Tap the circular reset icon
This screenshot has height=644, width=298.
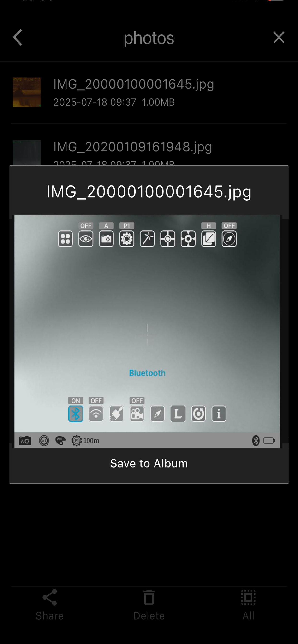(x=199, y=414)
